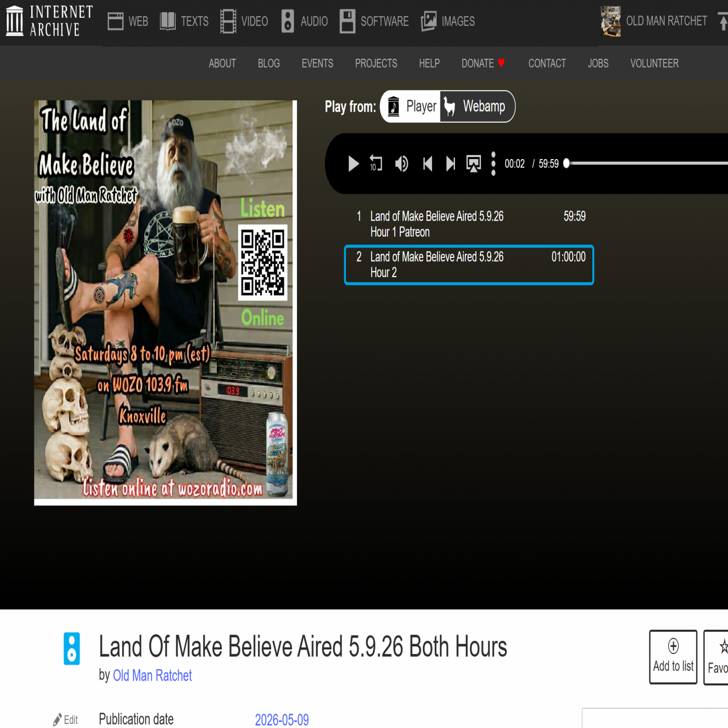Viewport: 728px width, 728px height.
Task: Open Old Man Ratchet account menu
Action: coord(667,21)
